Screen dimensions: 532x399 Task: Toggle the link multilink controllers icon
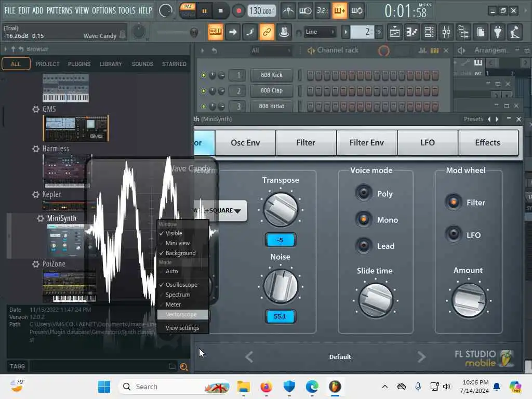(x=267, y=32)
